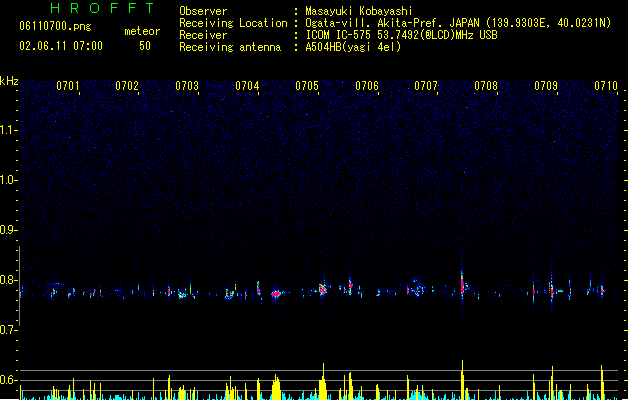Click the 0707 time marker

(426, 86)
